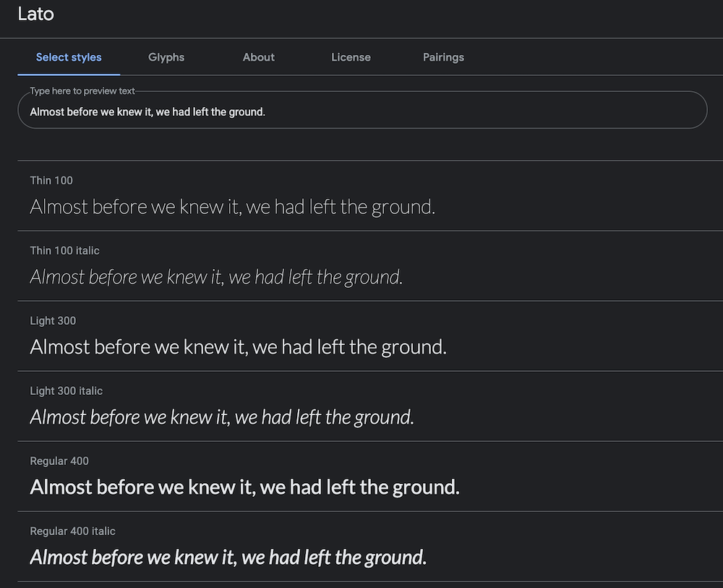The height and width of the screenshot is (588, 723).
Task: Choose the Light 300 preview sentence
Action: pyautogui.click(x=238, y=347)
